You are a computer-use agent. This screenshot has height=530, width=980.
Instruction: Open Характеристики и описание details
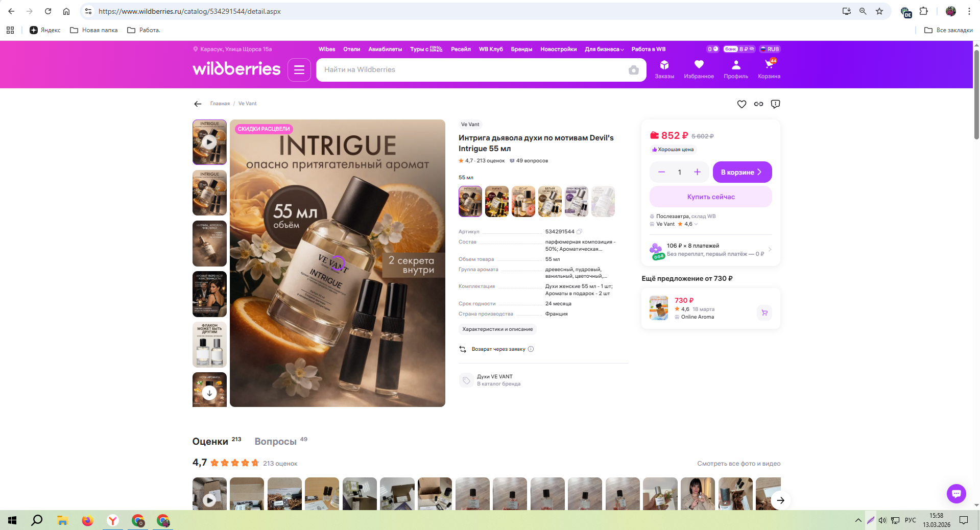click(497, 329)
